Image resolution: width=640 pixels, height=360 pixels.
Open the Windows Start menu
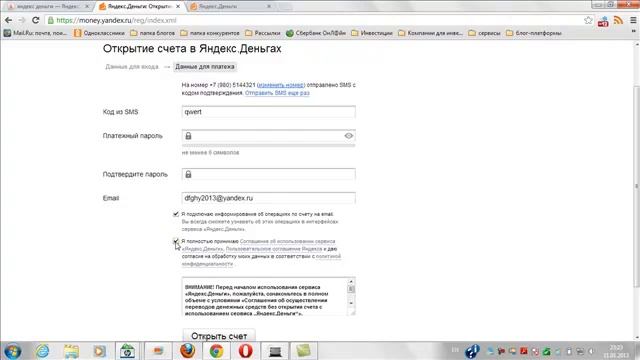pos(12,351)
